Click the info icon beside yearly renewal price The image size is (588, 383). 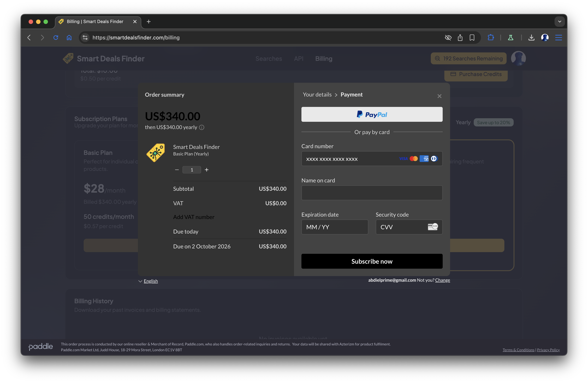point(202,128)
